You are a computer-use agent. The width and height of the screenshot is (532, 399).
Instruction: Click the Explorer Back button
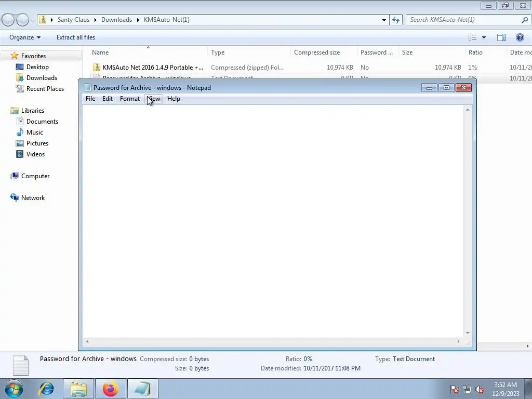coord(8,20)
